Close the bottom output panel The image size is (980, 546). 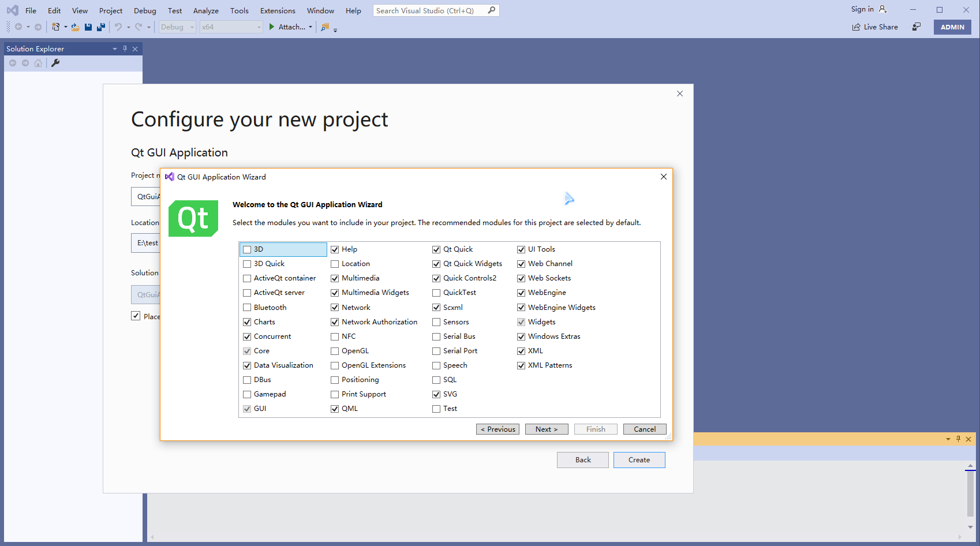pyautogui.click(x=968, y=439)
